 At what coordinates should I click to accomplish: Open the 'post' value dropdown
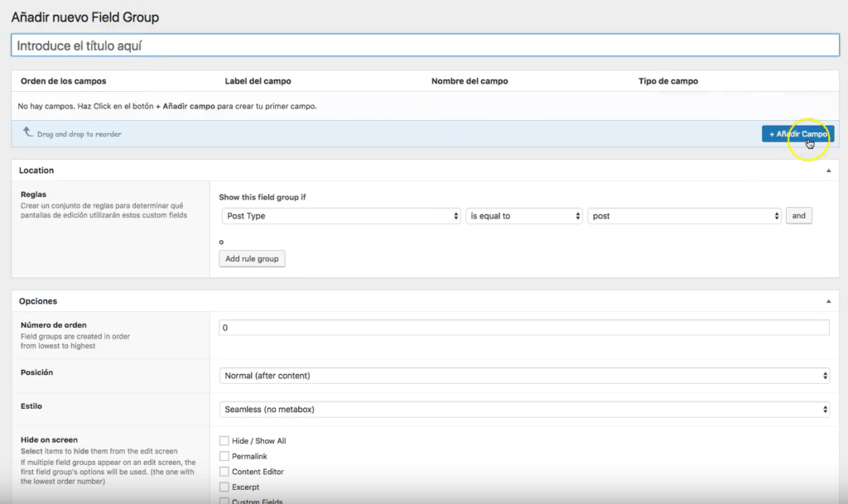click(684, 216)
